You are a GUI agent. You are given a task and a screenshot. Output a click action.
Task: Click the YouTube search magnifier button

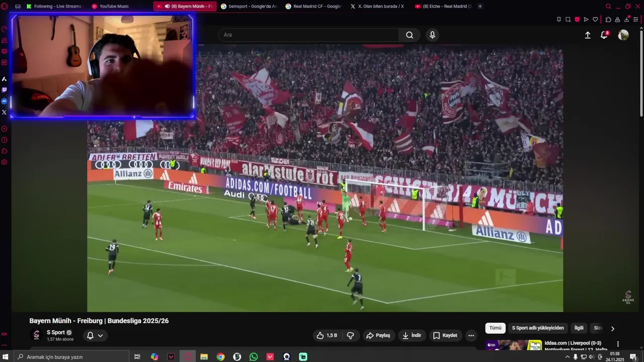[410, 35]
